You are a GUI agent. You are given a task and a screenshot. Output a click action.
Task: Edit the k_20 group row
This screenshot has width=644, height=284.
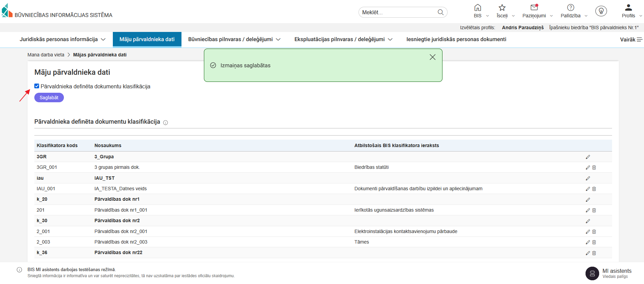[588, 200]
